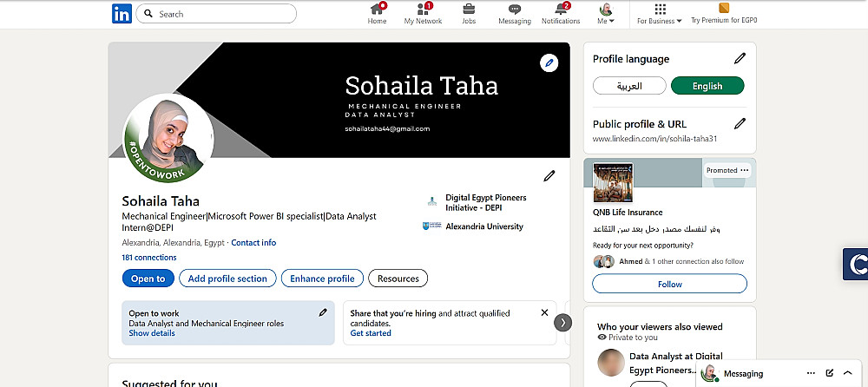The width and height of the screenshot is (868, 387).
Task: Expand the For Business grid menu
Action: tap(660, 14)
